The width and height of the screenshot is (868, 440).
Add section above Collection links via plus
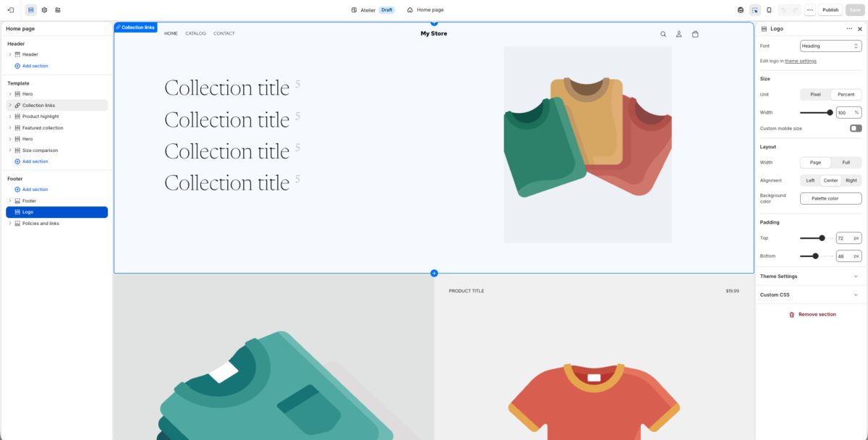coord(434,23)
